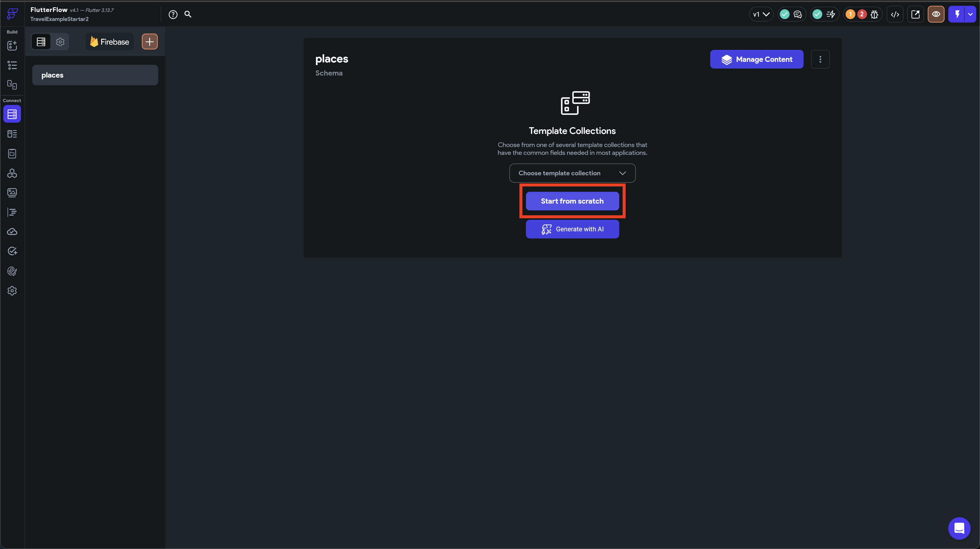Open the Widget Tree sidebar icon
This screenshot has height=549, width=980.
click(x=12, y=65)
